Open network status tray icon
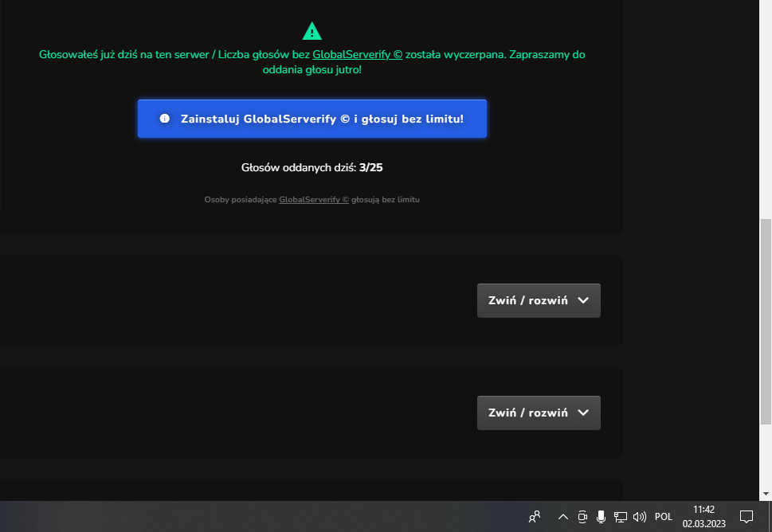Viewport: 772px width, 532px height. (621, 517)
